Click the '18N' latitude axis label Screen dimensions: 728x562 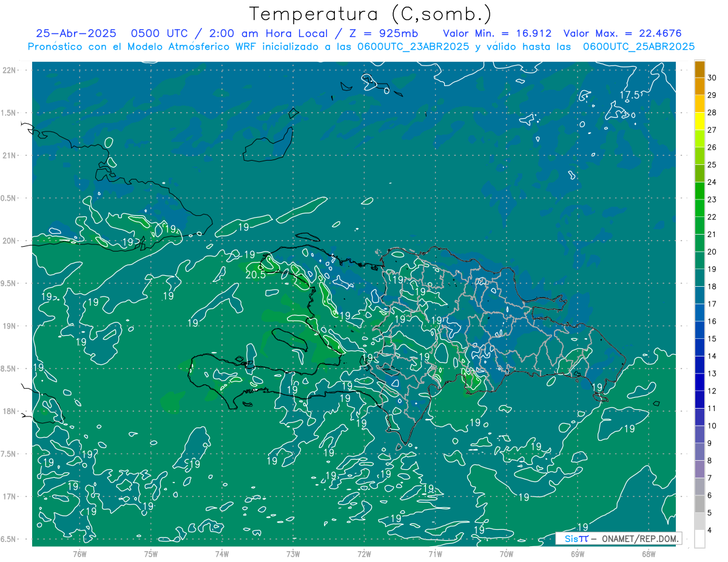pos(10,412)
